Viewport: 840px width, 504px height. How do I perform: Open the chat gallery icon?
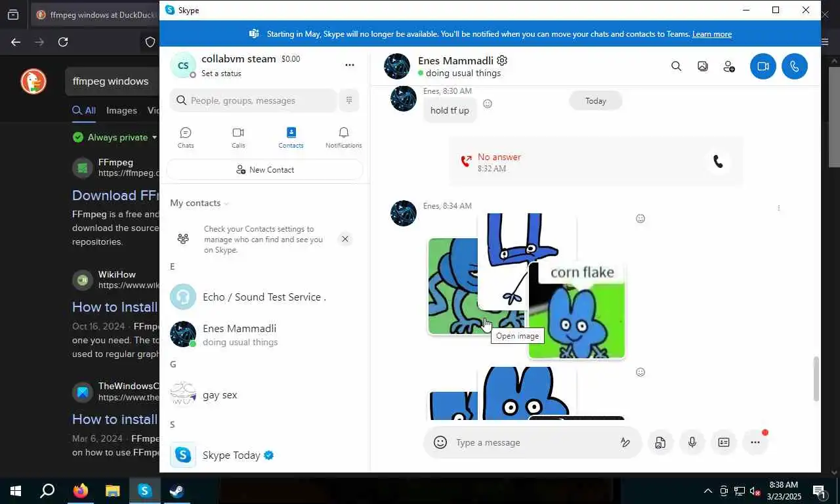point(703,66)
